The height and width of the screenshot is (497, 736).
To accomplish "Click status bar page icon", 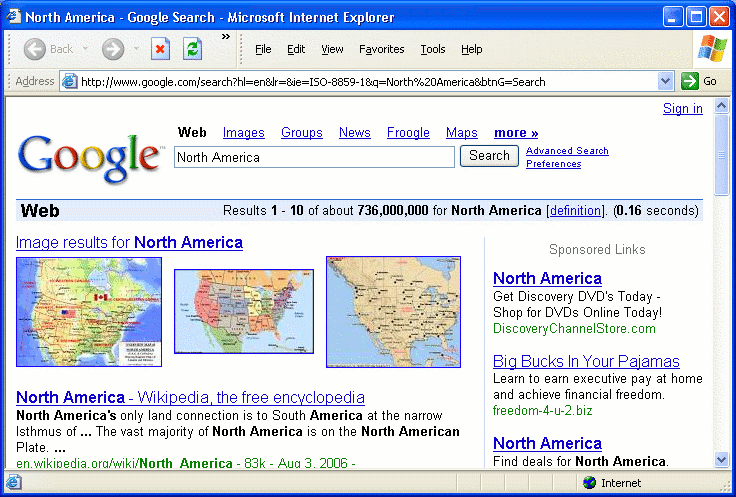I will [x=13, y=482].
